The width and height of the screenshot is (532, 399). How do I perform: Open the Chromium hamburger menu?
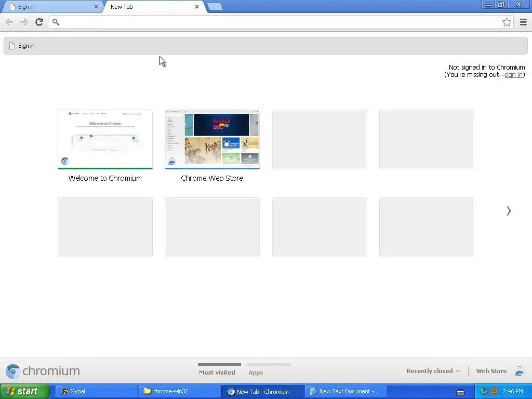pos(523,22)
